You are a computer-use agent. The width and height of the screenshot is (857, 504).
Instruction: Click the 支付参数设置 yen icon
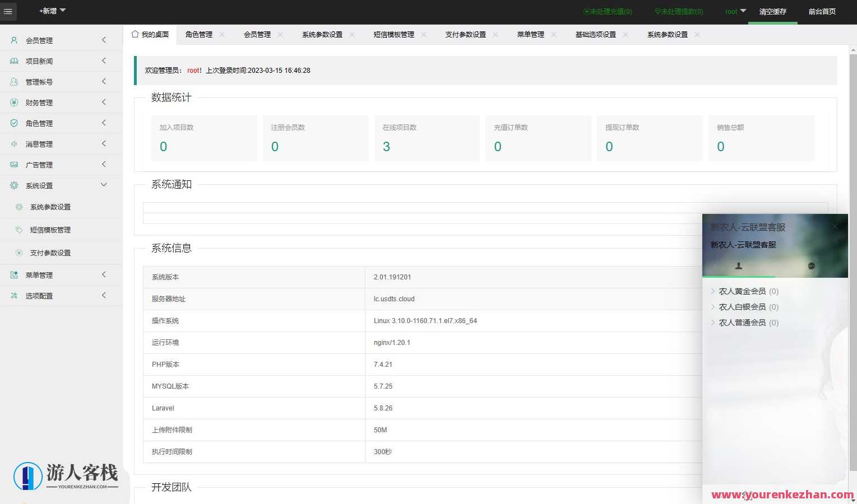click(19, 253)
